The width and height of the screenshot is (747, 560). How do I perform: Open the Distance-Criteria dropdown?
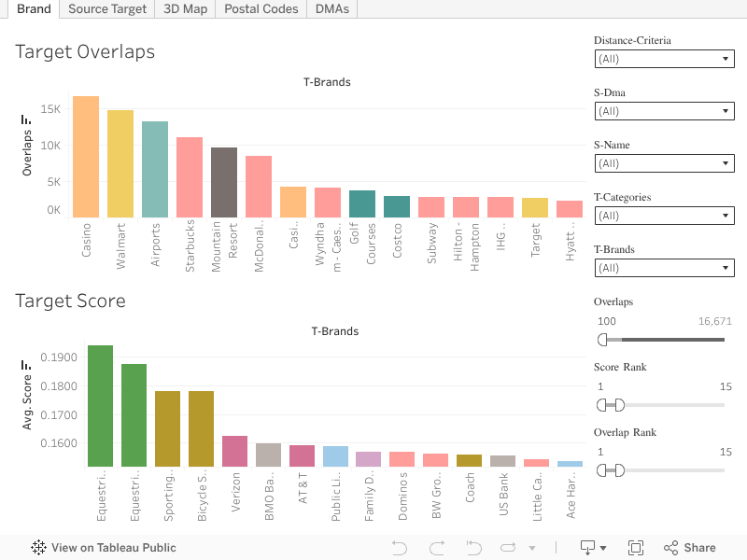coord(664,59)
